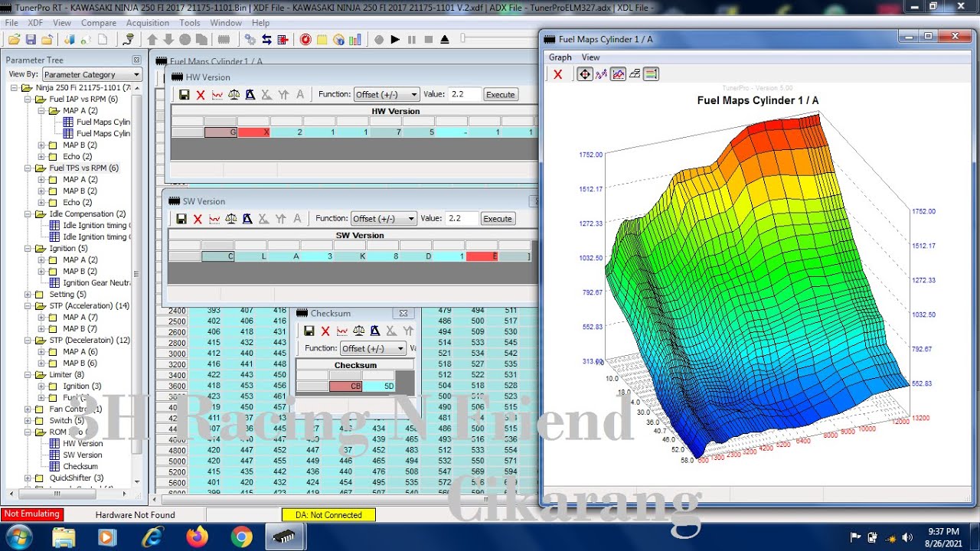Save bin using main toolbar floppy disk icon

click(x=31, y=39)
